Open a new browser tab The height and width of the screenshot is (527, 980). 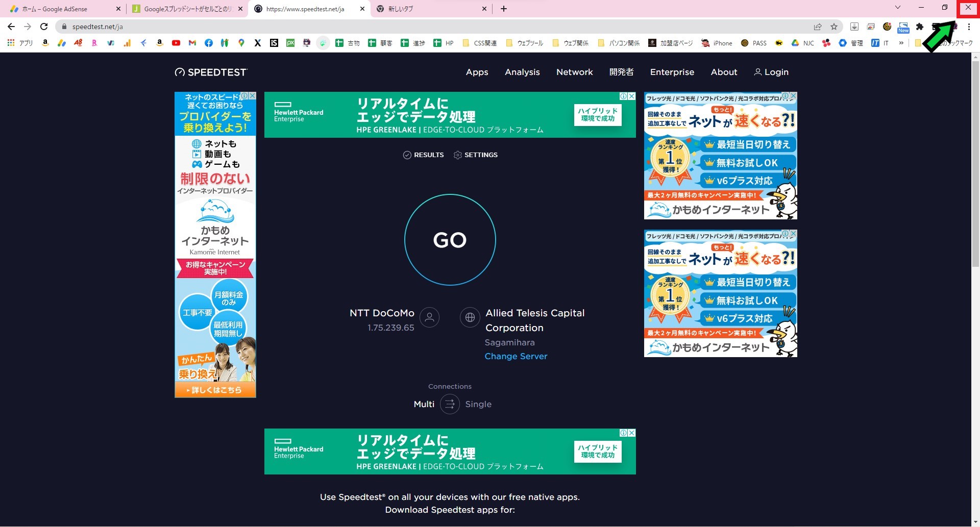tap(504, 9)
